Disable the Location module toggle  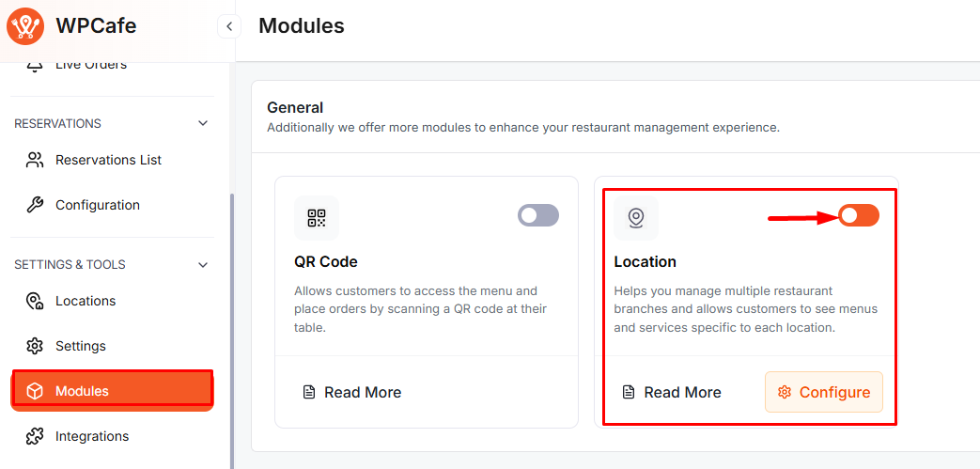click(859, 215)
